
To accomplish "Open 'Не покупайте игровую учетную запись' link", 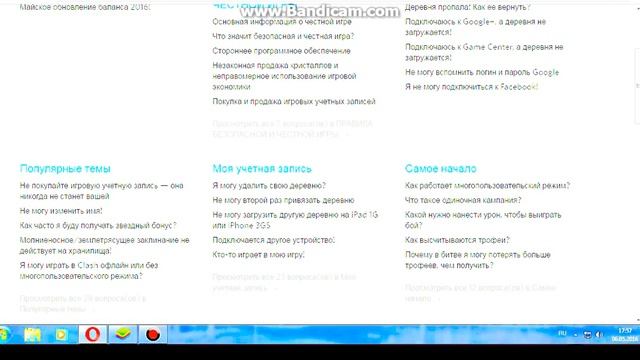I will [101, 191].
